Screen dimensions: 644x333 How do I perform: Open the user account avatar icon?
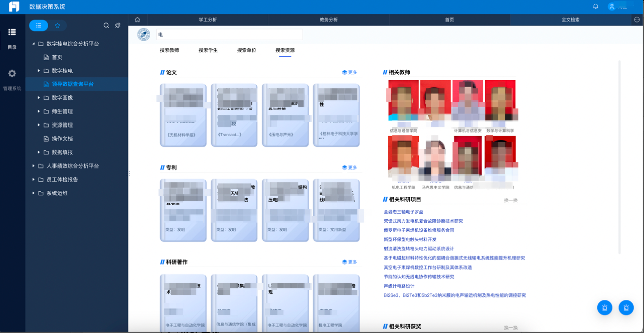click(612, 6)
